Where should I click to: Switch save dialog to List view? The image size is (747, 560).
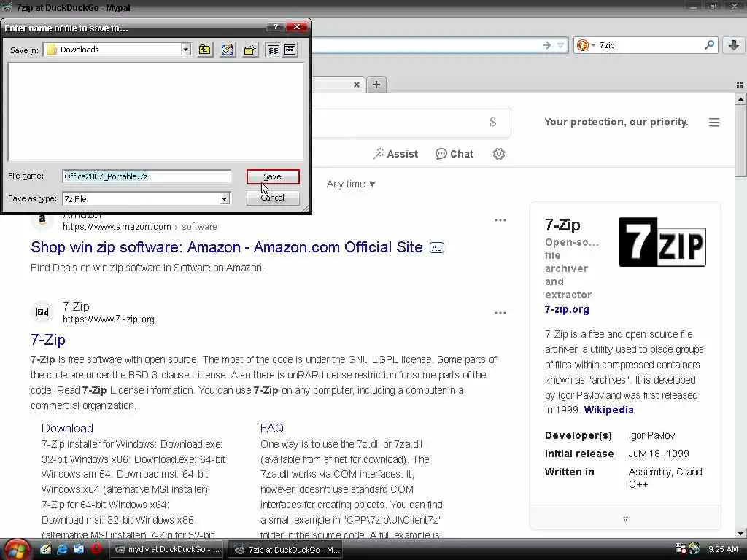click(x=273, y=50)
